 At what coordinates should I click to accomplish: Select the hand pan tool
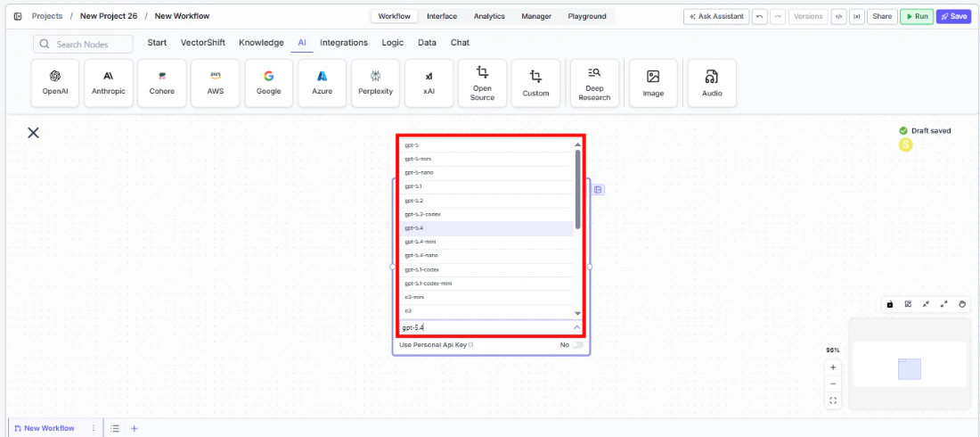pos(962,304)
